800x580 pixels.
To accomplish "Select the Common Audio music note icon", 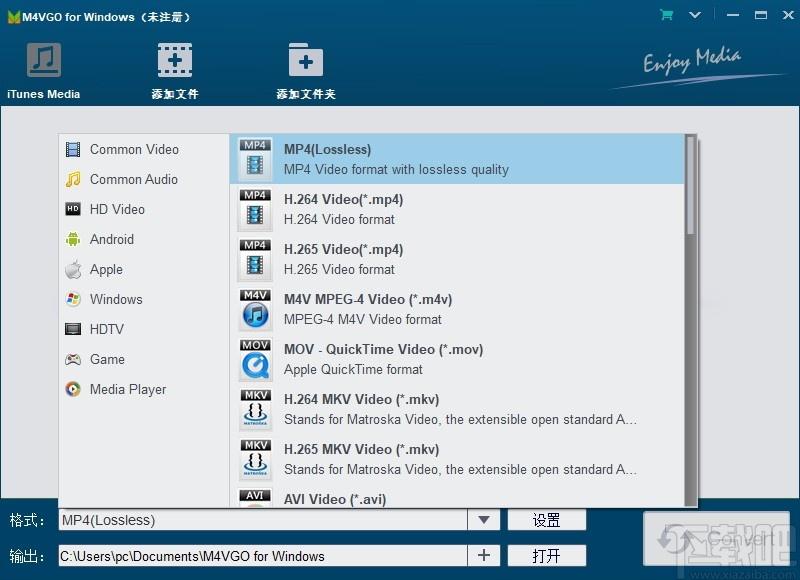I will click(73, 180).
